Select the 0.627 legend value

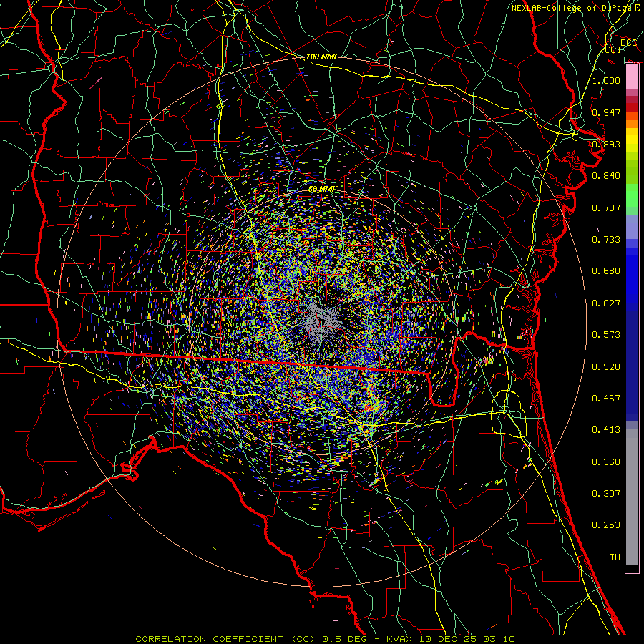(606, 303)
